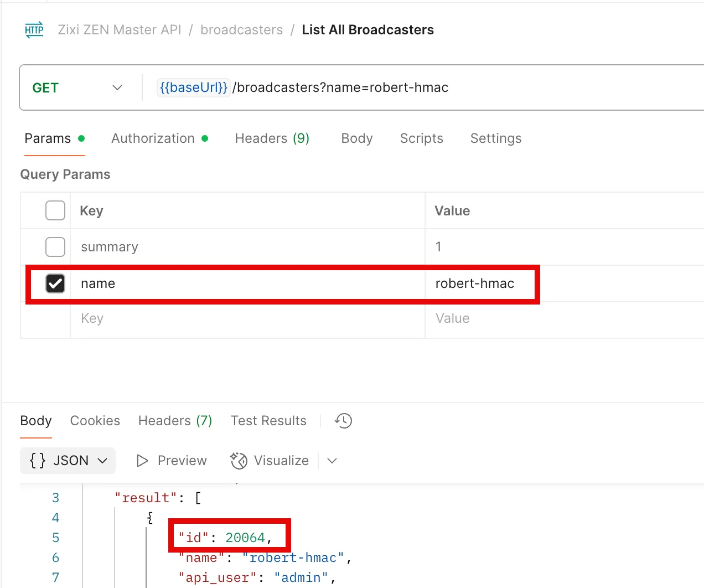This screenshot has width=704, height=588.
Task: Click the "name": "robert-hmac" JSON line
Action: pos(265,558)
